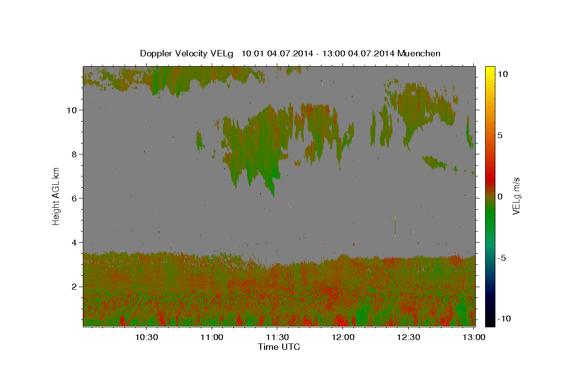Click the height tick label 10

coord(73,110)
